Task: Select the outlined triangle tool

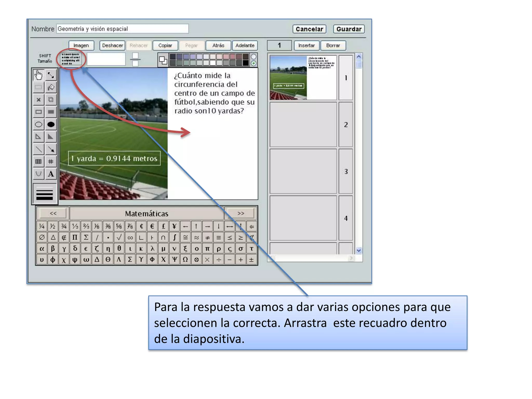Action: coord(38,137)
